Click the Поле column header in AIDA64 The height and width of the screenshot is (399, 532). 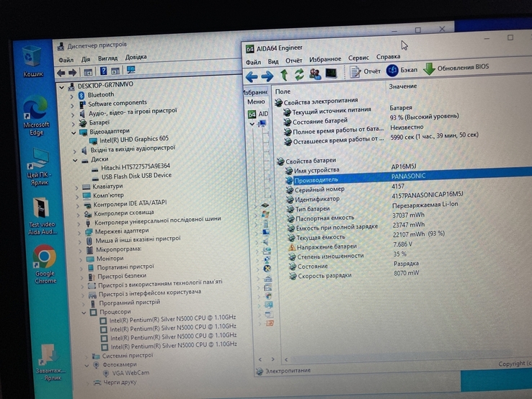283,91
